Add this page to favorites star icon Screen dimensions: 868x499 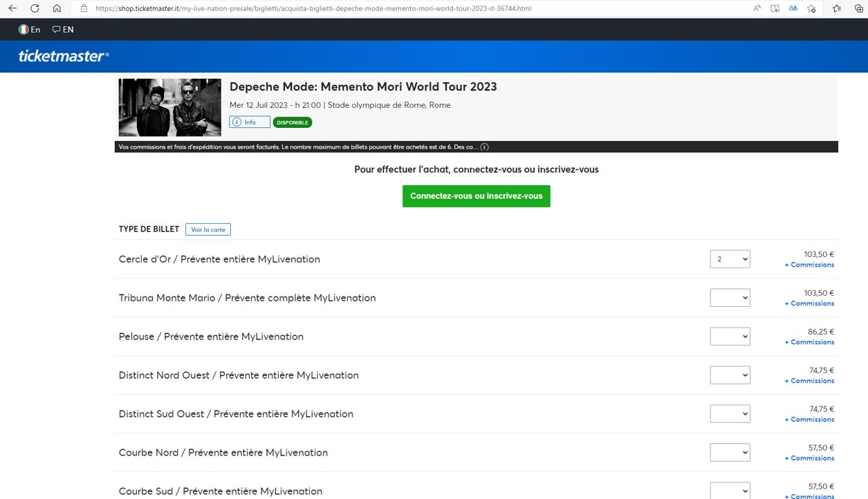[811, 8]
